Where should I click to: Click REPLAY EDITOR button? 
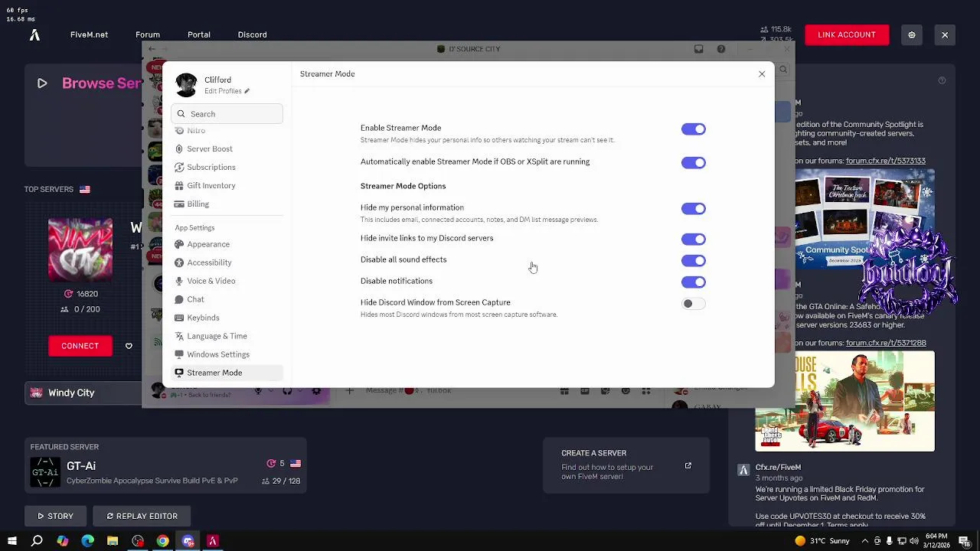142,516
